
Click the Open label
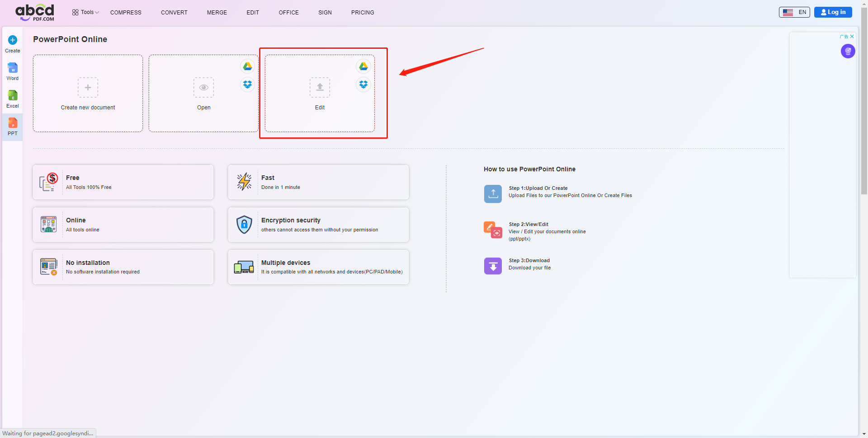click(x=204, y=108)
